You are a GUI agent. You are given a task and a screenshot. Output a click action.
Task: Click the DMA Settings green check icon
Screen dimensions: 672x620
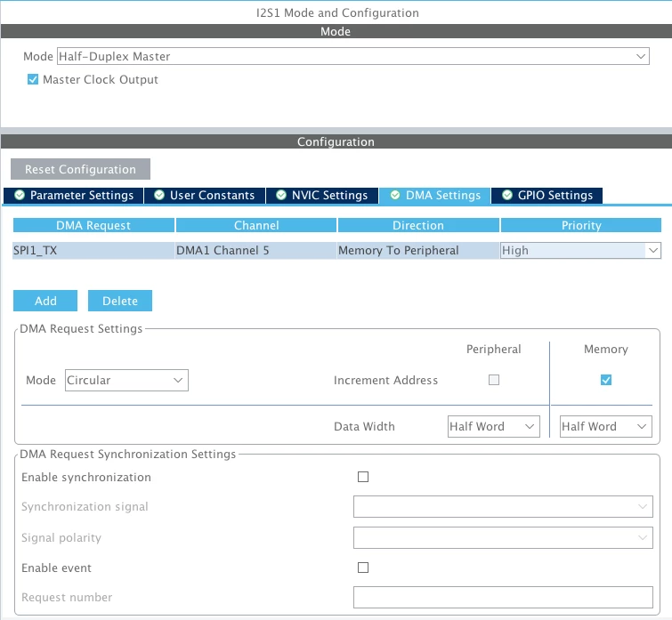pyautogui.click(x=395, y=195)
